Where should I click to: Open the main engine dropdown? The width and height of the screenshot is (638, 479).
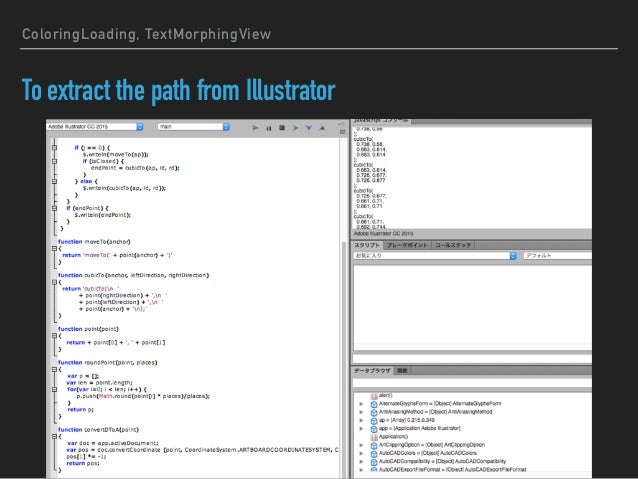point(194,127)
